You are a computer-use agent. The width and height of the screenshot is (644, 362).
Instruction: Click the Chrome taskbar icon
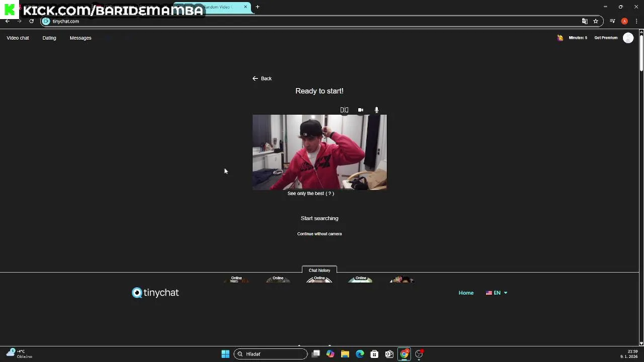pyautogui.click(x=404, y=354)
